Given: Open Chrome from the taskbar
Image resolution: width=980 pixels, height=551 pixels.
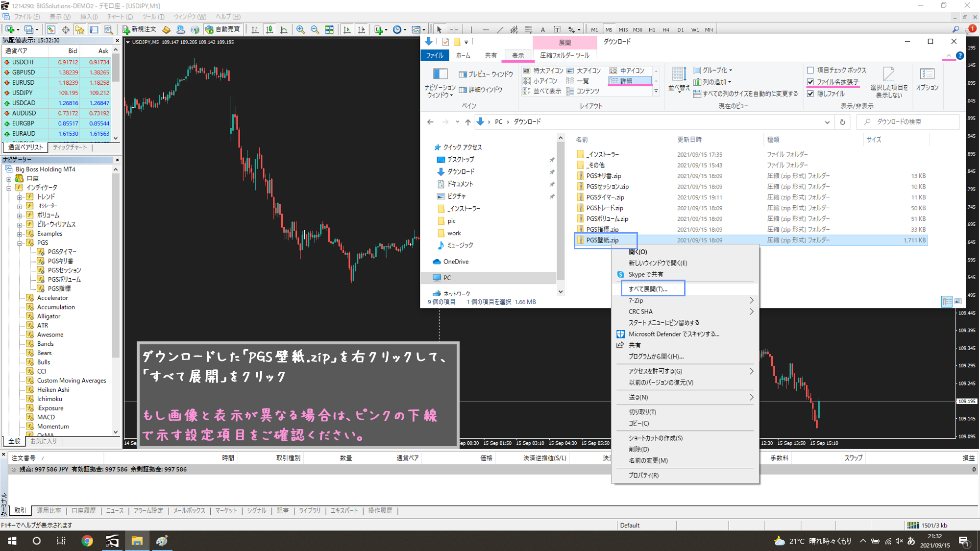Looking at the screenshot, I should [87, 541].
